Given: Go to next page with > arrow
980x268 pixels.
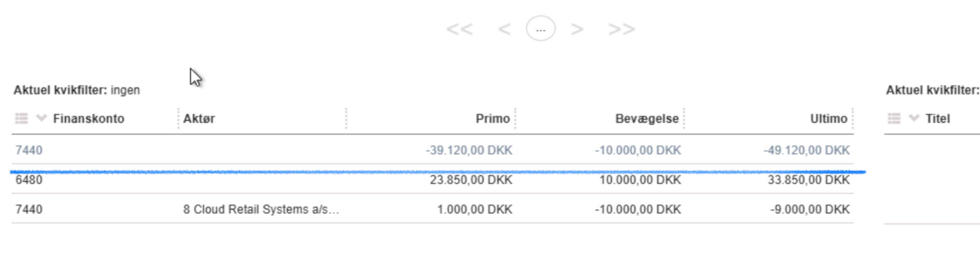Looking at the screenshot, I should [577, 29].
